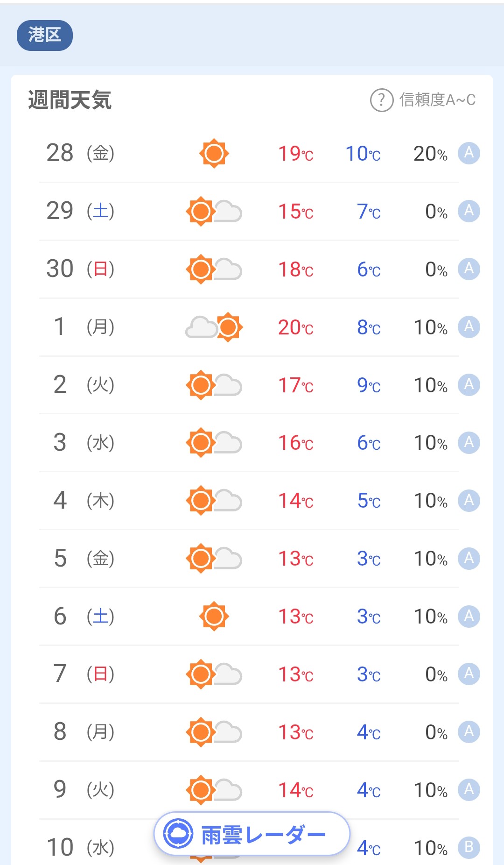Screen dimensions: 504x865
Task: Tap the reliability A badge for the 3rd
Action: (x=469, y=442)
